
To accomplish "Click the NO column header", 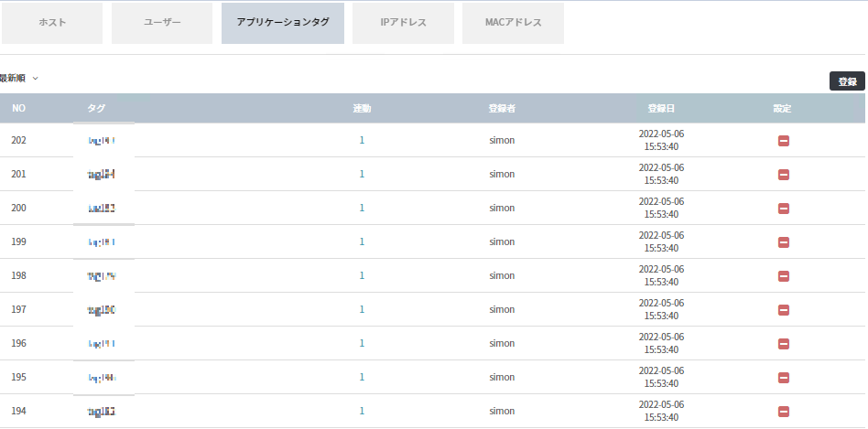I will click(x=18, y=108).
